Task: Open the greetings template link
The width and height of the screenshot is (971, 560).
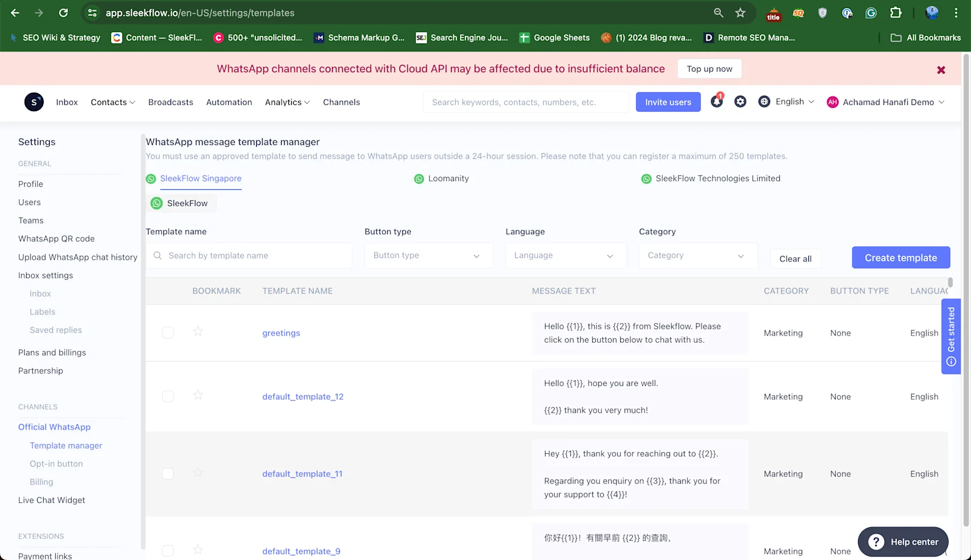Action: [281, 332]
